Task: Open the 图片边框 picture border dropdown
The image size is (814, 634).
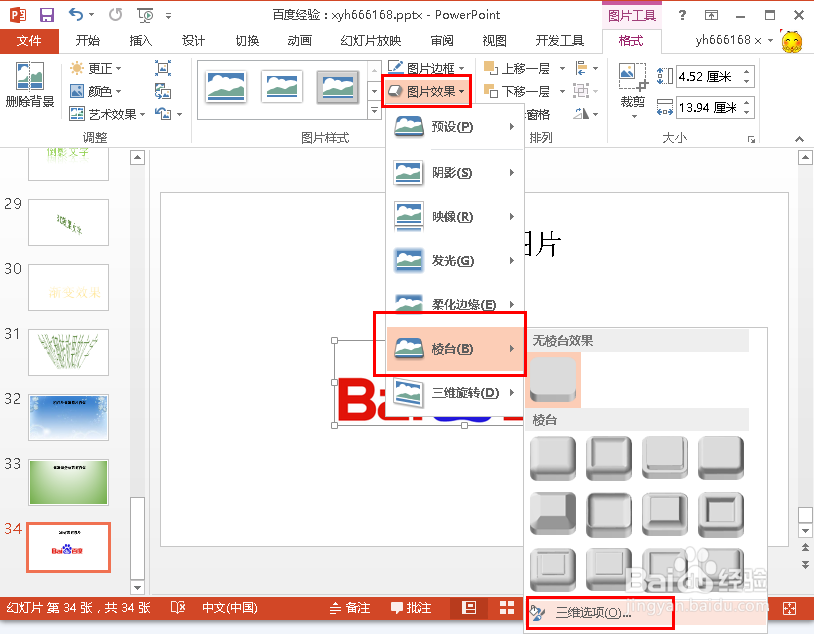Action: 426,68
